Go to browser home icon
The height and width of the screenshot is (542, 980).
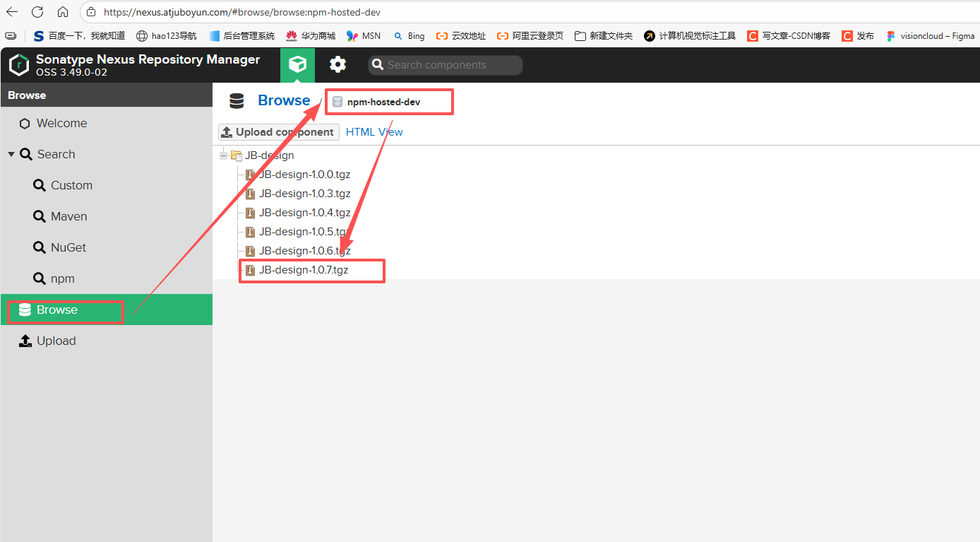point(63,12)
